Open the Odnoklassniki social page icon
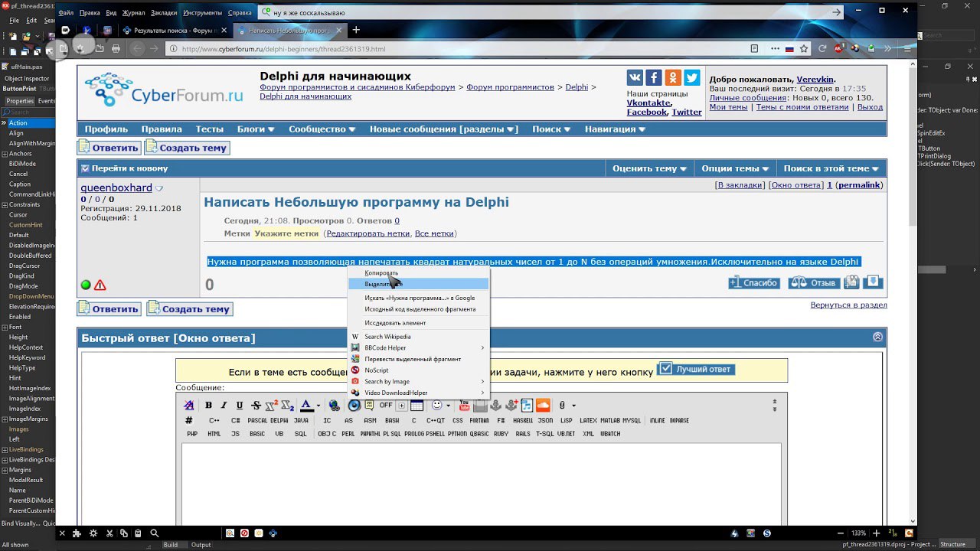The image size is (980, 551). click(x=672, y=77)
